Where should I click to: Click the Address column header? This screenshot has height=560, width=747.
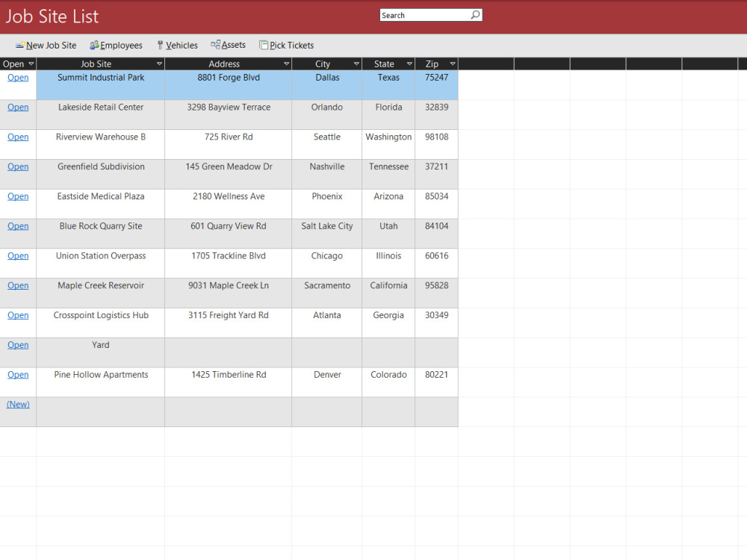click(x=228, y=63)
